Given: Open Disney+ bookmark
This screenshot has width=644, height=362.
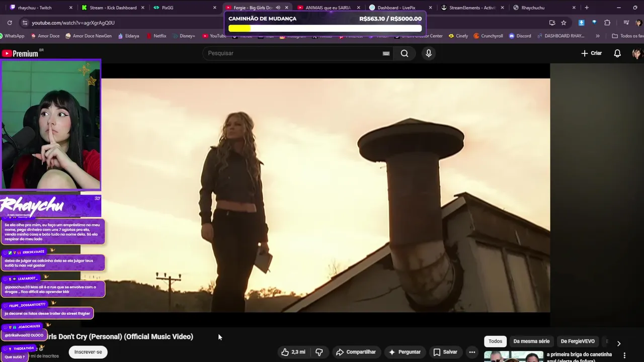Looking at the screenshot, I should [x=183, y=36].
